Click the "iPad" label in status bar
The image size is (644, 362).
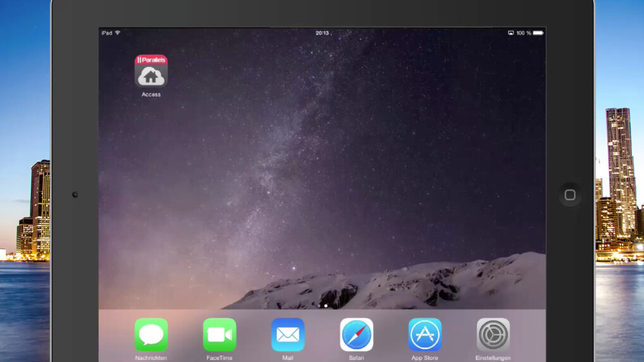pos(106,33)
